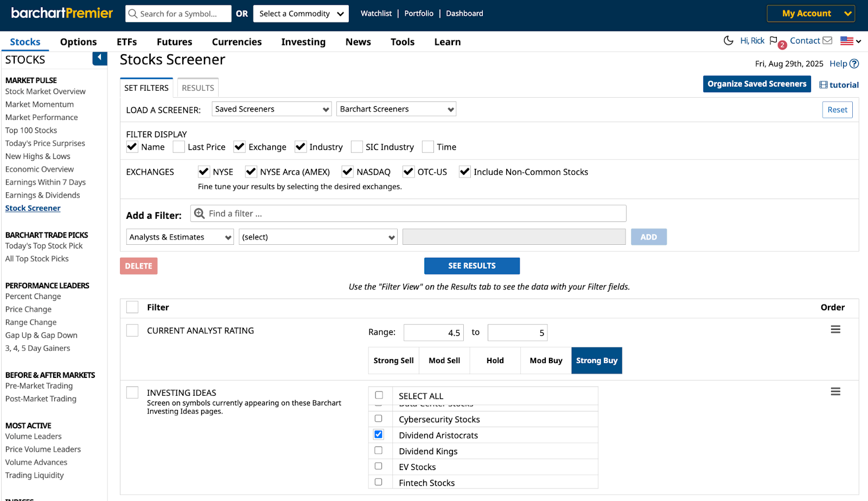The width and height of the screenshot is (868, 501).
Task: Select the SET FILTERS tab
Action: click(x=146, y=88)
